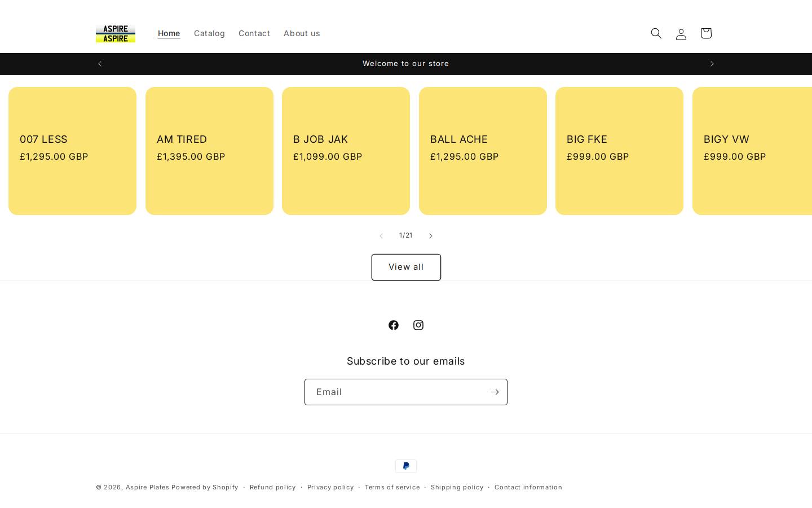Open the AM TIRED product card

209,151
